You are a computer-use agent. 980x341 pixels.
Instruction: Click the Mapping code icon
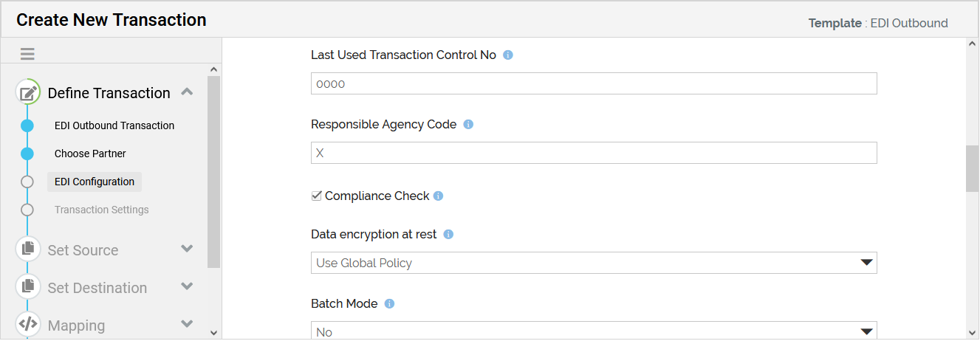tap(28, 324)
